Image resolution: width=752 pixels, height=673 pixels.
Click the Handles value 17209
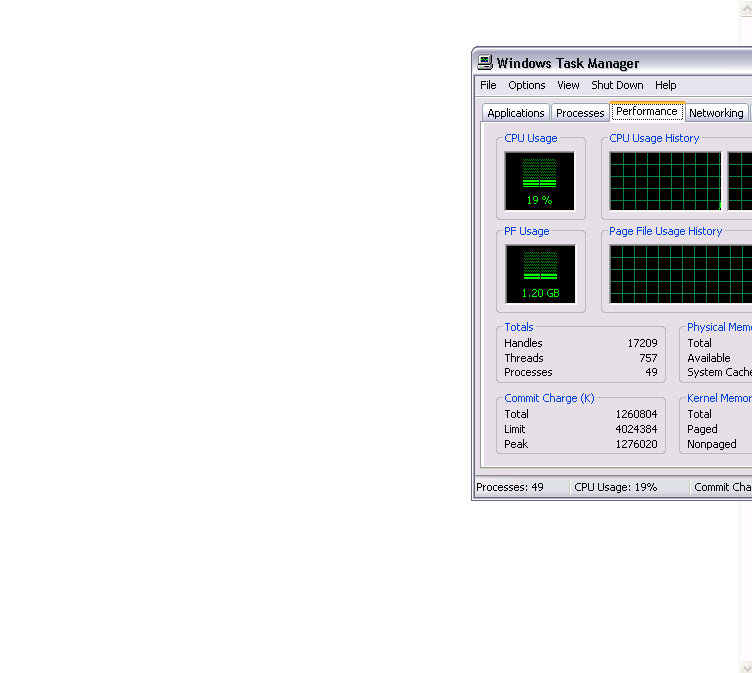tap(642, 343)
